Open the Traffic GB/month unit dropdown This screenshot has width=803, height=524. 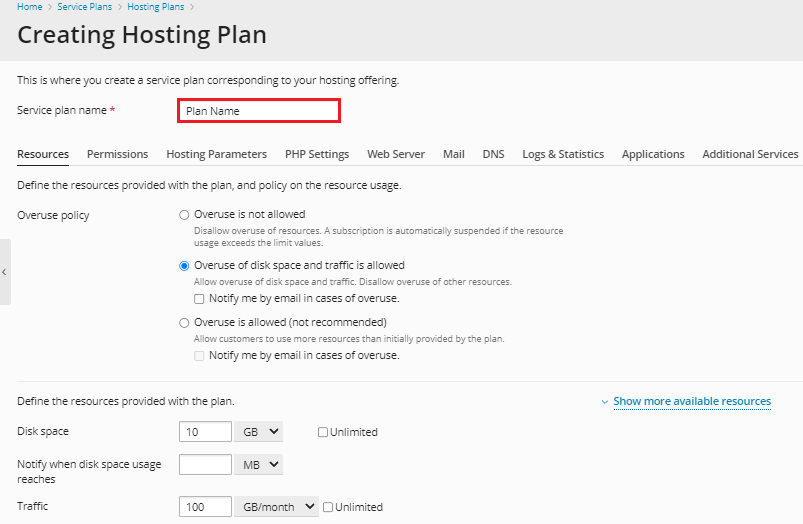point(276,507)
